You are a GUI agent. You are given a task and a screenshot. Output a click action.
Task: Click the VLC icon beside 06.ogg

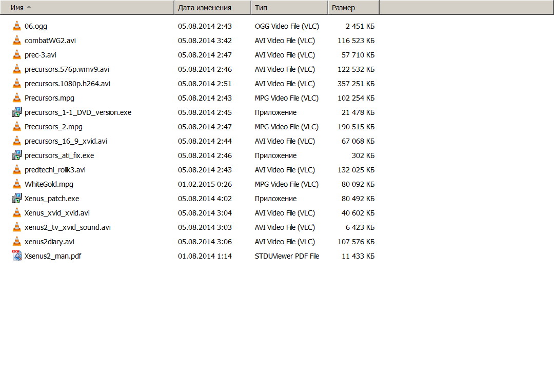[16, 26]
